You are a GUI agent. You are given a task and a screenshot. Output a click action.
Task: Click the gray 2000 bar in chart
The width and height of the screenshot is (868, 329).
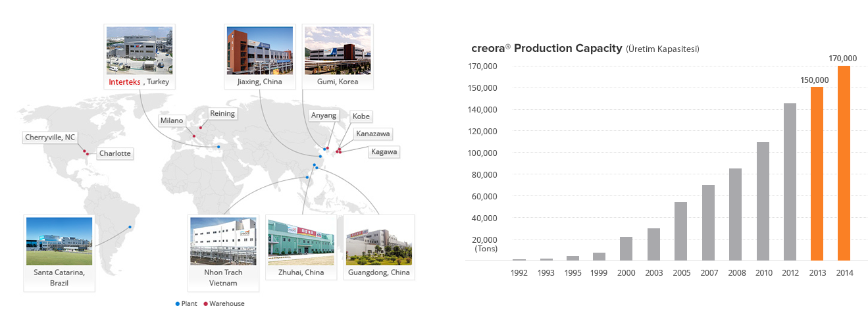click(626, 249)
